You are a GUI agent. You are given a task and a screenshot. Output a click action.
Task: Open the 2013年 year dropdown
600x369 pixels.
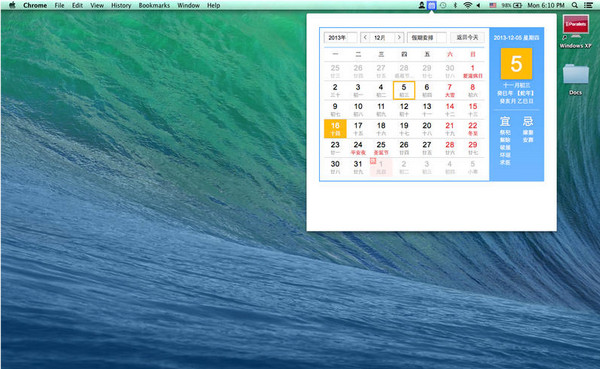[341, 38]
